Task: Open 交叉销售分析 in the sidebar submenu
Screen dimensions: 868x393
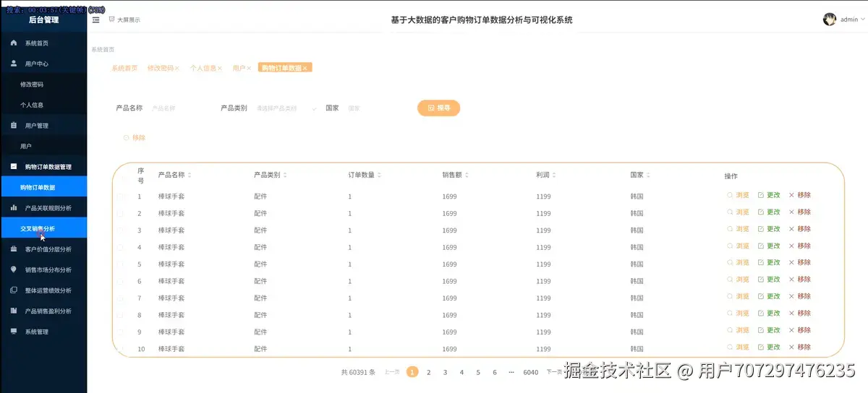Action: pos(43,228)
